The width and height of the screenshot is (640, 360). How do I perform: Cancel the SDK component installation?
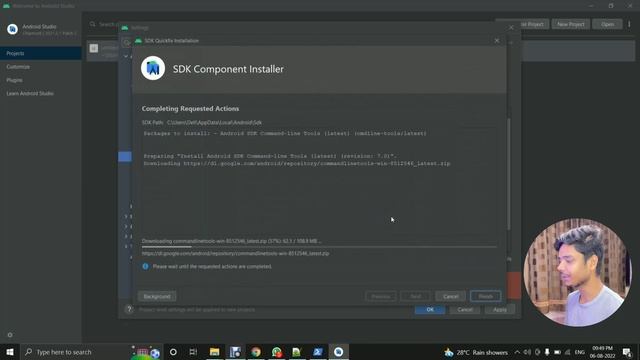click(x=450, y=296)
